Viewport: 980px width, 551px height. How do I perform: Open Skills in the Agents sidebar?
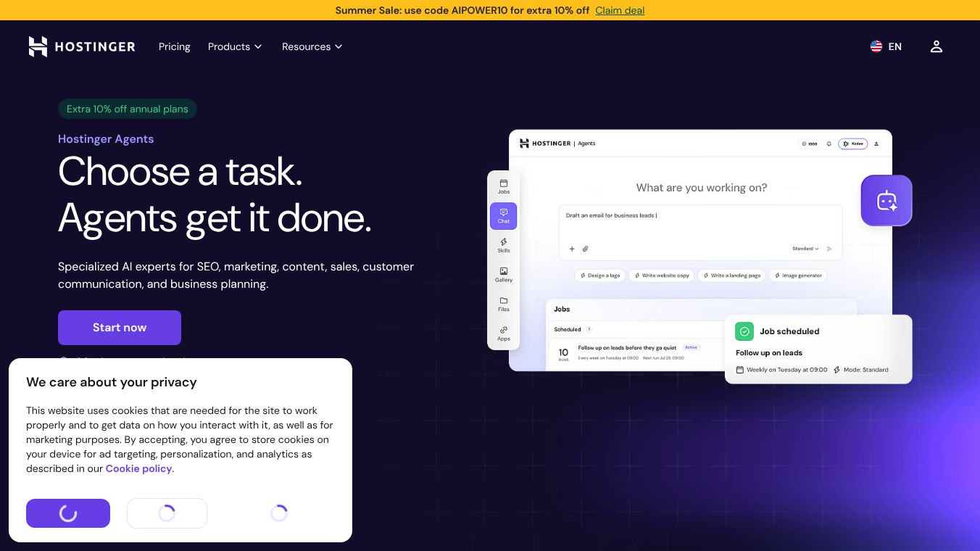click(x=504, y=245)
